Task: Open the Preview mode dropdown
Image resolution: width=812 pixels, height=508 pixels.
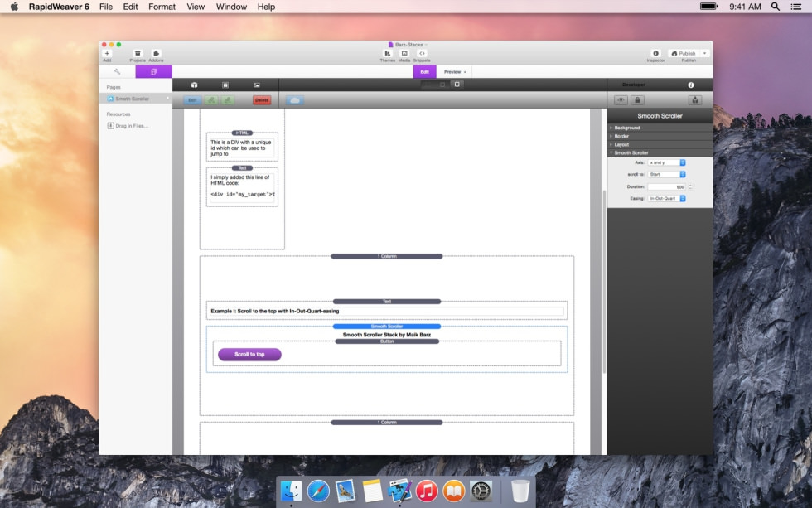Action: 455,71
